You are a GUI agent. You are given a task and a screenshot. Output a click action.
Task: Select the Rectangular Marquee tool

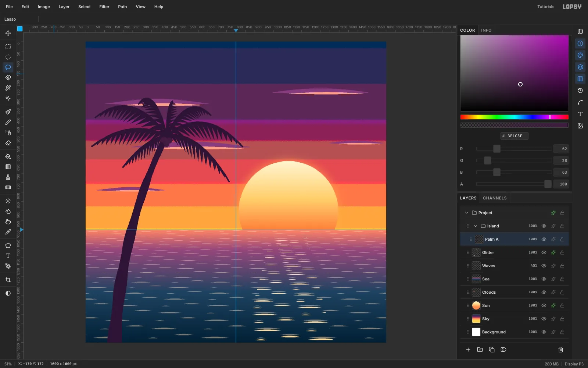8,47
